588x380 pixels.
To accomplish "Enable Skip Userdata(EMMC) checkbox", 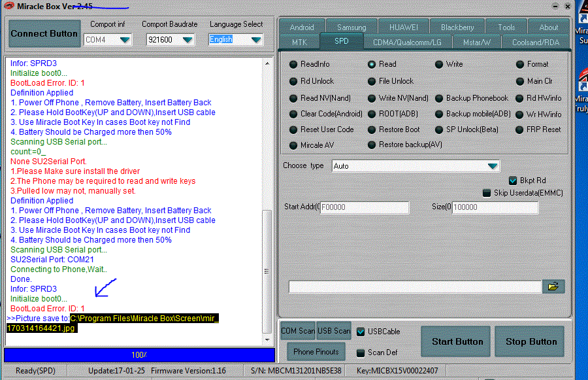I will point(486,193).
